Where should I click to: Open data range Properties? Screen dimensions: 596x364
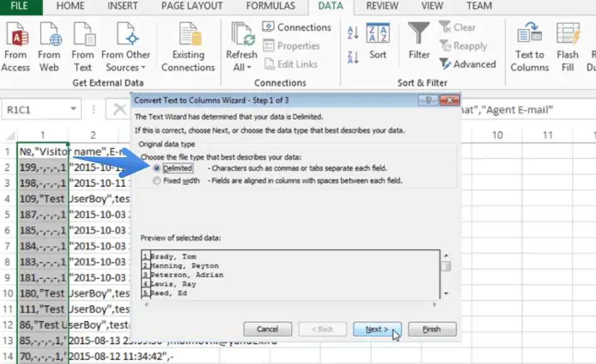click(291, 46)
